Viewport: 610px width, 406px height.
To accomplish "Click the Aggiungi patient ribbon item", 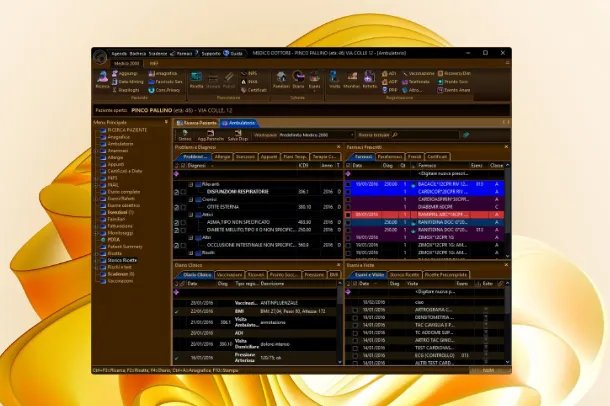I will click(124, 73).
